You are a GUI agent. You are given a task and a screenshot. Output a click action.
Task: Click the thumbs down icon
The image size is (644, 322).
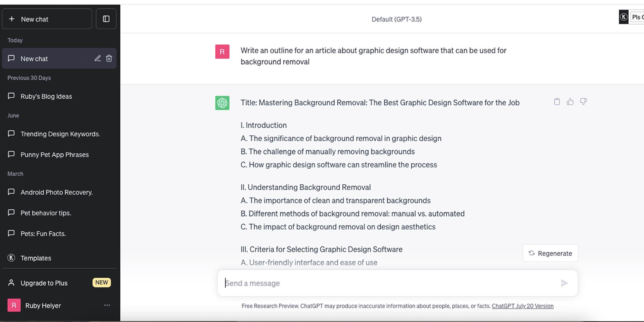(x=583, y=102)
